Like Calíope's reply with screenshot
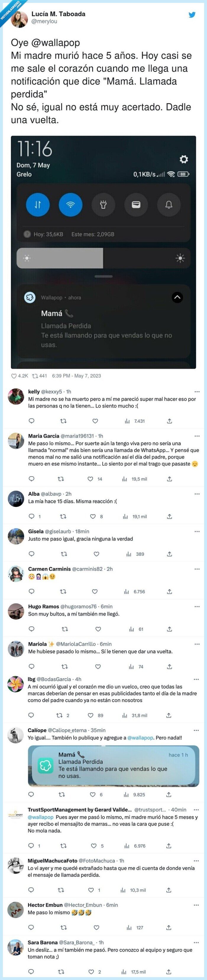Screen dimensions: 207x980 tap(93, 794)
